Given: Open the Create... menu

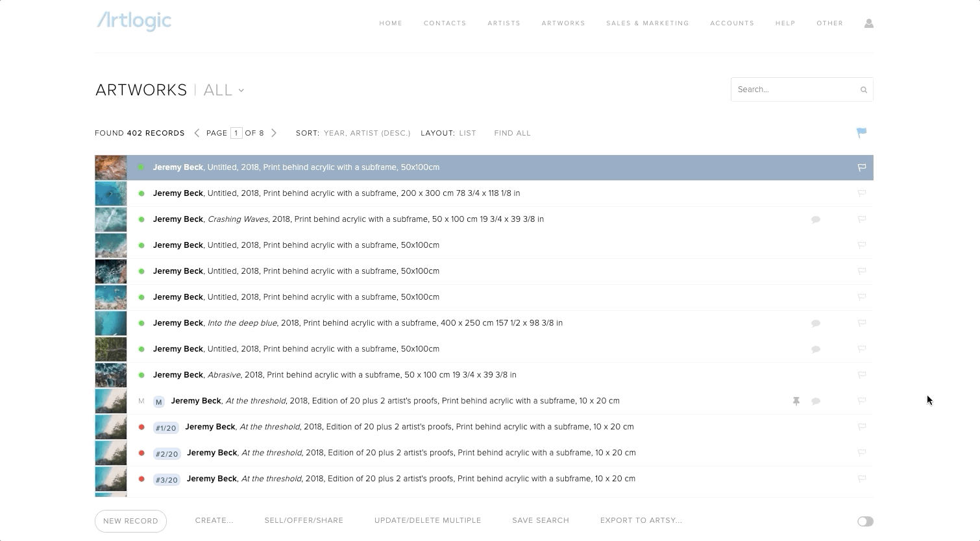Looking at the screenshot, I should coord(214,520).
